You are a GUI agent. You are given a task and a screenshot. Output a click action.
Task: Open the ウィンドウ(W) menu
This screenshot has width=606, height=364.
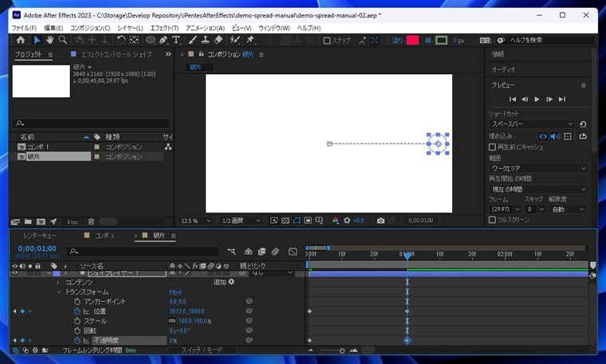tap(274, 28)
